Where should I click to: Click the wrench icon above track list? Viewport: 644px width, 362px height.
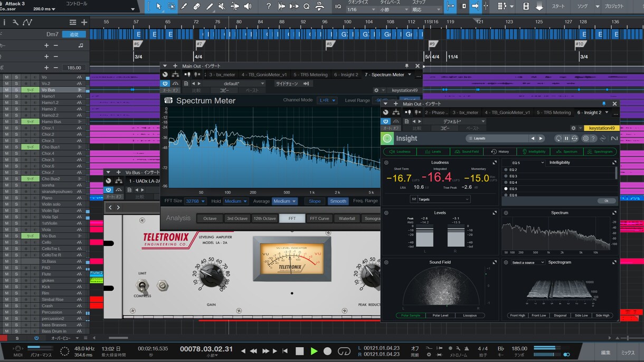pos(16,22)
